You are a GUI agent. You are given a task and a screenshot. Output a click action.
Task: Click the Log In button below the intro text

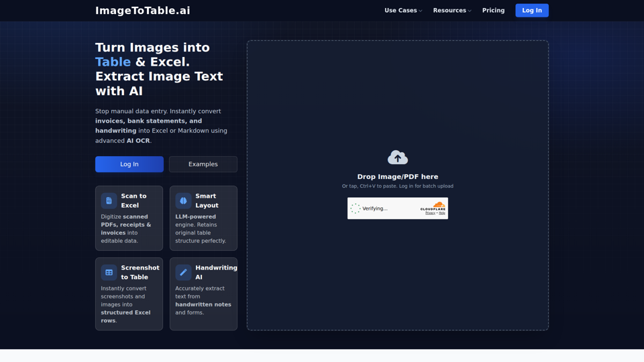pos(129,164)
